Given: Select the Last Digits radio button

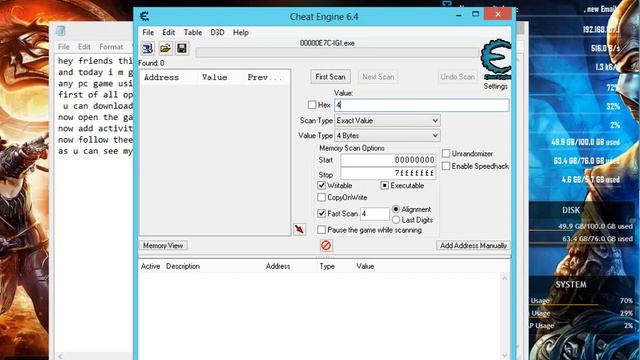Looking at the screenshot, I should pos(396,220).
